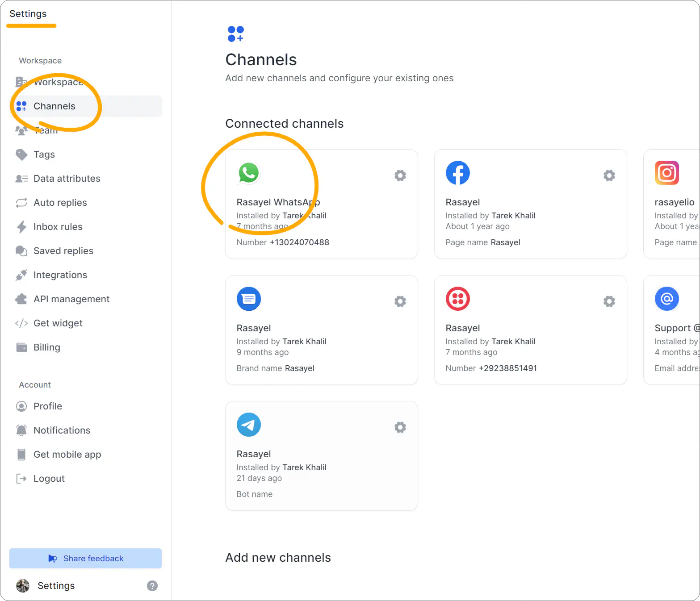Click the WhatsApp logo icon
The height and width of the screenshot is (601, 700).
click(x=249, y=173)
